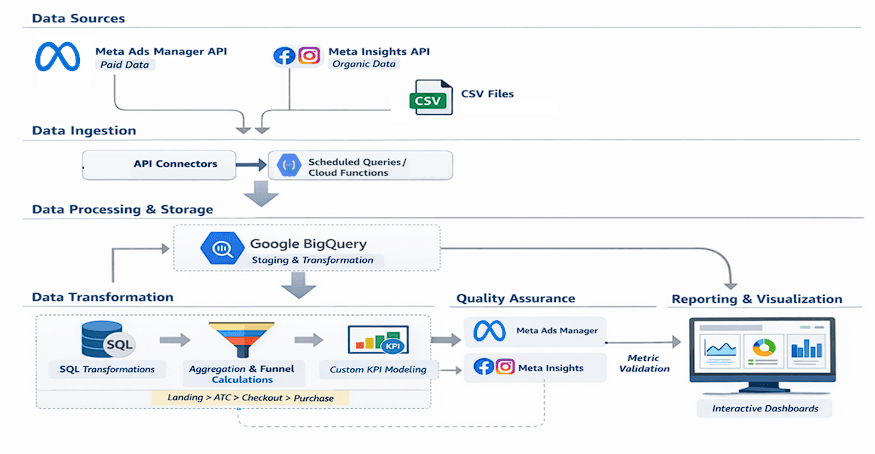Click the large down arrow below BigQuery
The height and width of the screenshot is (454, 875).
299,287
